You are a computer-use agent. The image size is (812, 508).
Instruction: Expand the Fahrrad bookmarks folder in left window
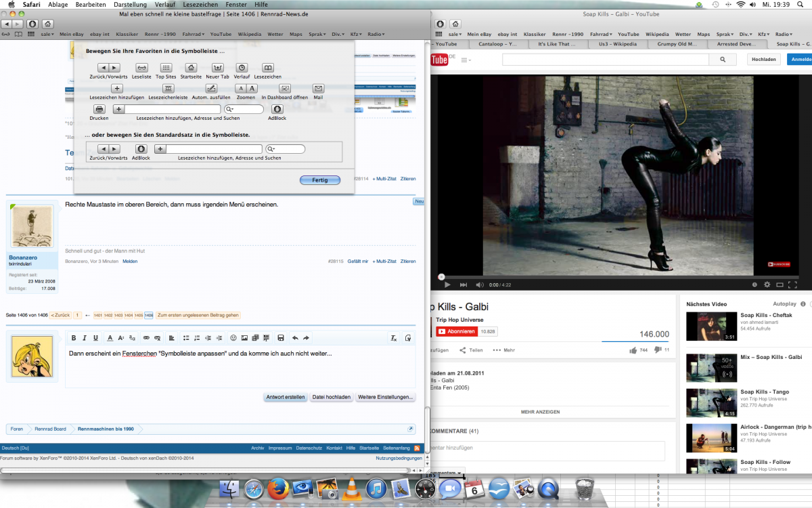click(193, 34)
